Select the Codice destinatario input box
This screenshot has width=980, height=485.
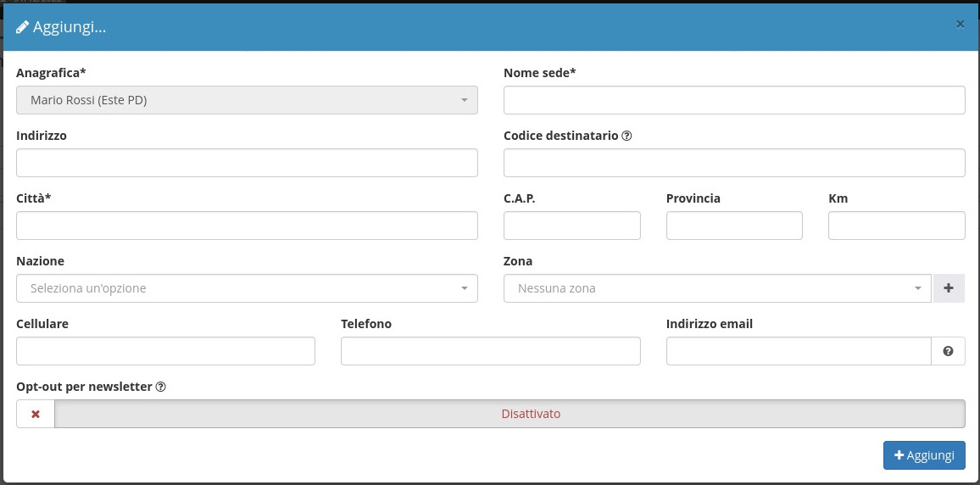pyautogui.click(x=734, y=163)
